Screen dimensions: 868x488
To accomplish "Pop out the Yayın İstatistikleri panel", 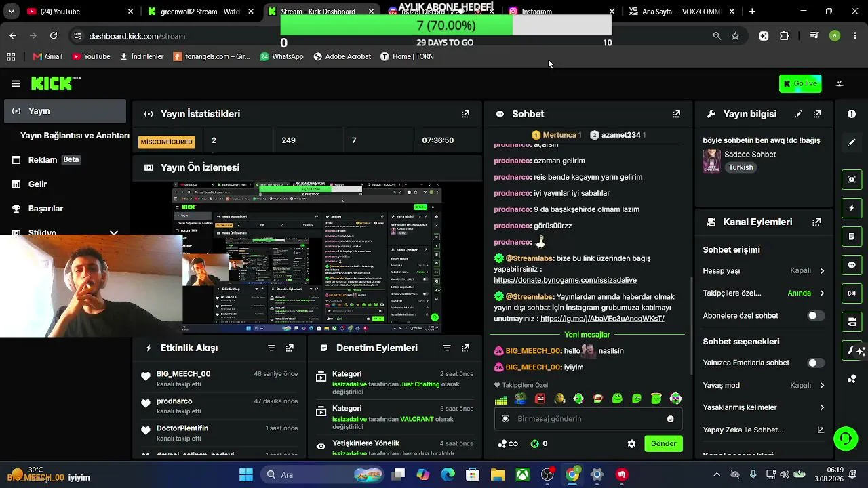I will point(465,114).
